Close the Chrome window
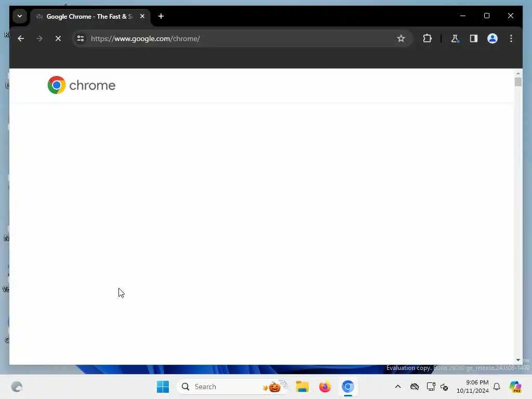532x399 pixels. [510, 16]
